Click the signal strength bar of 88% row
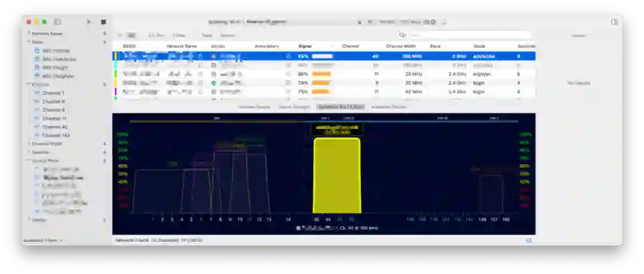 tap(321, 74)
